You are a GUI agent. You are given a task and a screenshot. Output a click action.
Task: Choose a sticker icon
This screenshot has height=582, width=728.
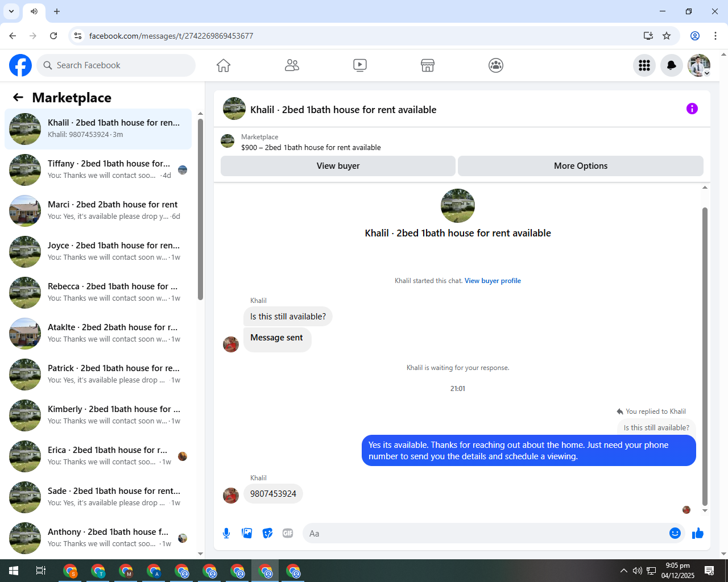tap(267, 533)
